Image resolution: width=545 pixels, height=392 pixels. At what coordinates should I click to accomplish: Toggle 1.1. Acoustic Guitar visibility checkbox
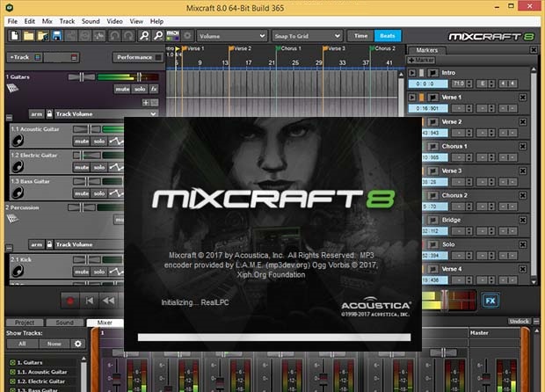coord(12,372)
